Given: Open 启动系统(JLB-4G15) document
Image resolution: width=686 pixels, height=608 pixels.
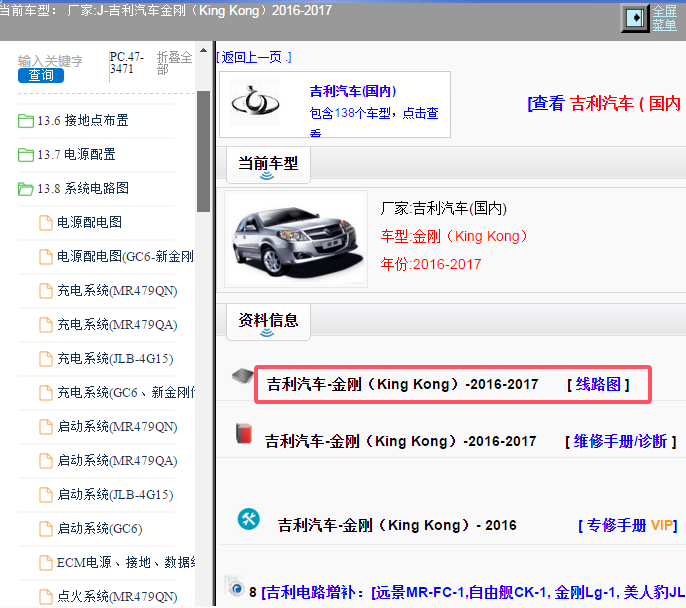Looking at the screenshot, I should click(115, 495).
